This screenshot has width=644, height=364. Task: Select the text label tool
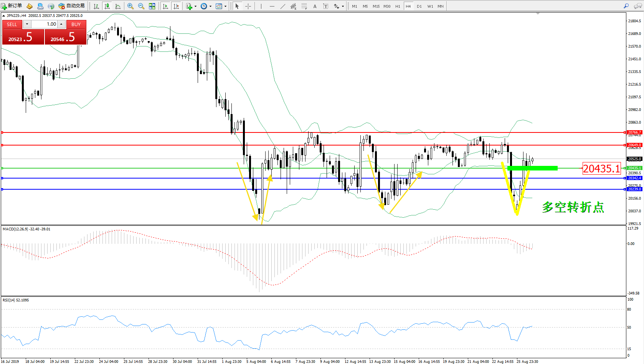click(315, 6)
